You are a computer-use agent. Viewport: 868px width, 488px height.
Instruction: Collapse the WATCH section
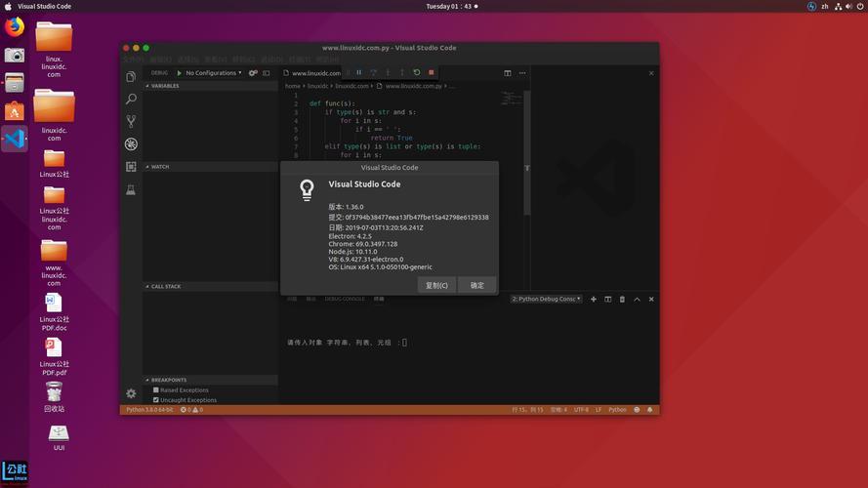tap(210, 167)
